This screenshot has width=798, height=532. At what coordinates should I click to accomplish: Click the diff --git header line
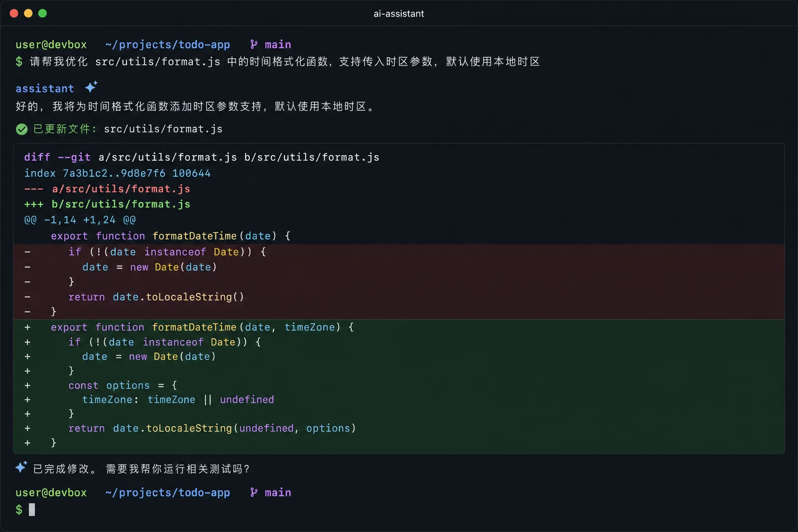(202, 157)
